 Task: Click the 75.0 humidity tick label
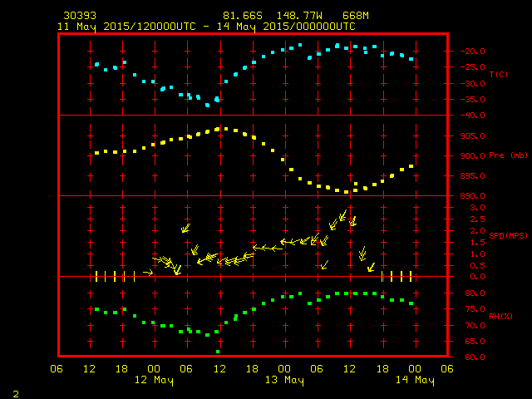[475, 309]
